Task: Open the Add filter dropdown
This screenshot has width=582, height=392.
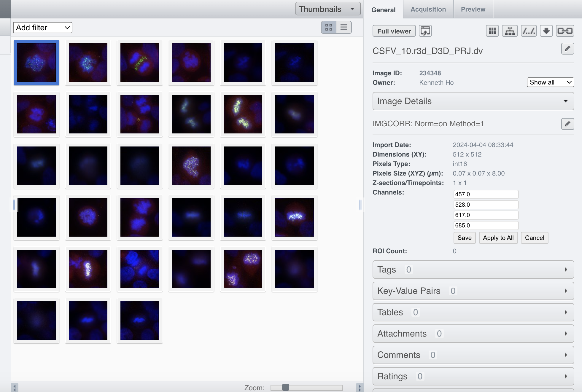Action: click(43, 28)
